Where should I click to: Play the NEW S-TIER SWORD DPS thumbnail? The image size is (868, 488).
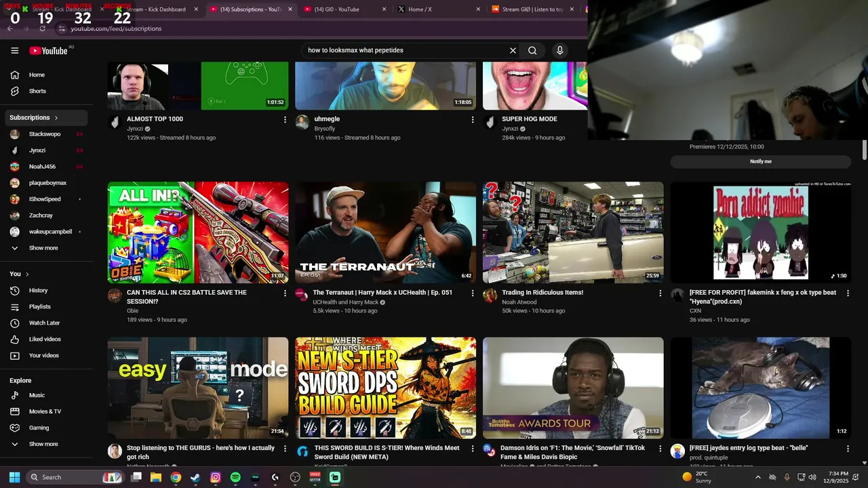(x=385, y=388)
